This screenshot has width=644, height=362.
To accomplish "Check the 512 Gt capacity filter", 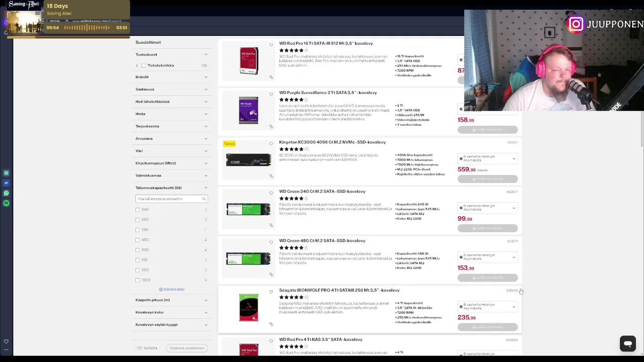I will point(137,260).
